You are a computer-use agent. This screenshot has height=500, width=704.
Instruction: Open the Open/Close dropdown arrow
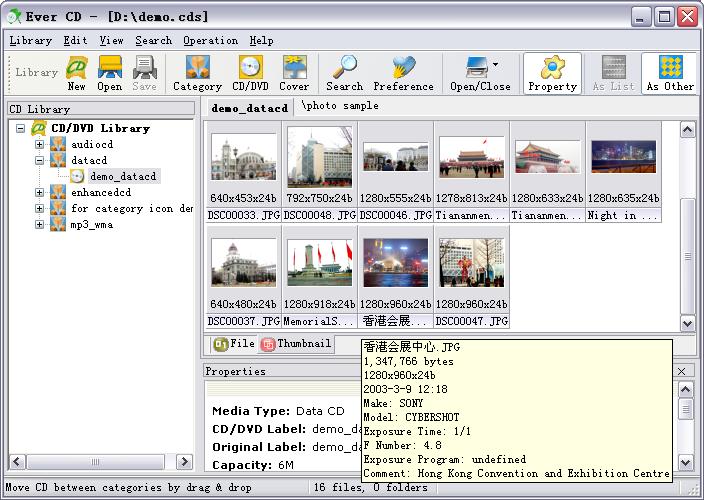point(496,65)
